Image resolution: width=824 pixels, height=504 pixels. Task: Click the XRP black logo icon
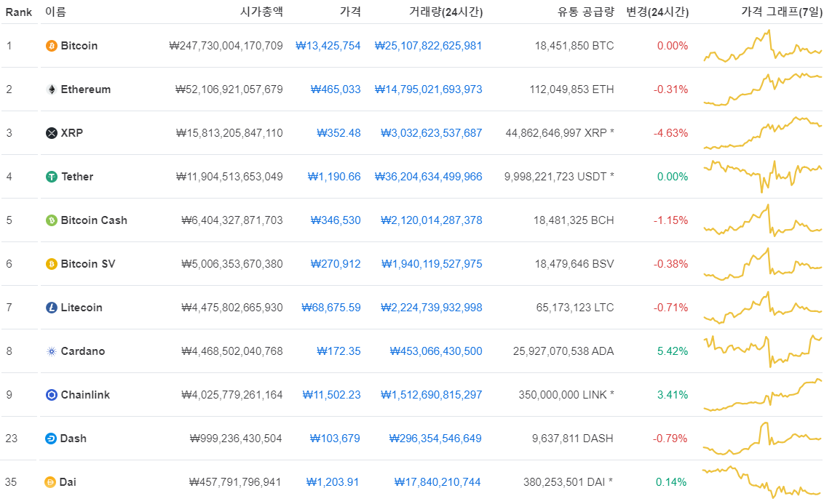click(52, 133)
